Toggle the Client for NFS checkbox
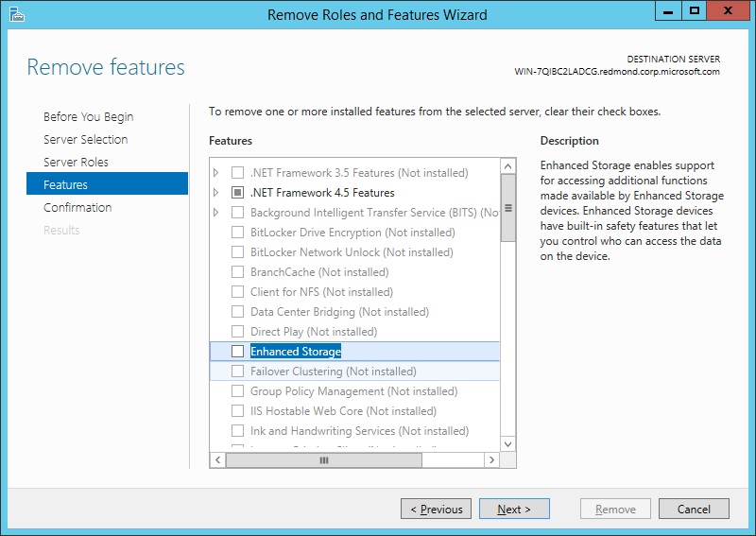The width and height of the screenshot is (756, 536). tap(238, 292)
